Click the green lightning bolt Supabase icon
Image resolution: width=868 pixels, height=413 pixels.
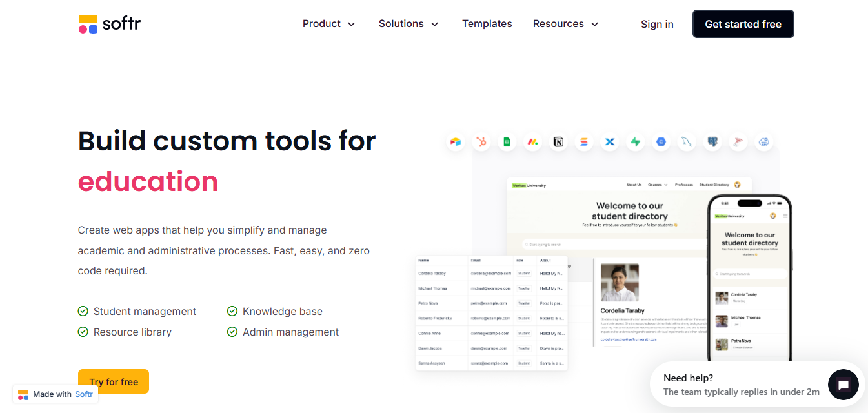pos(636,142)
